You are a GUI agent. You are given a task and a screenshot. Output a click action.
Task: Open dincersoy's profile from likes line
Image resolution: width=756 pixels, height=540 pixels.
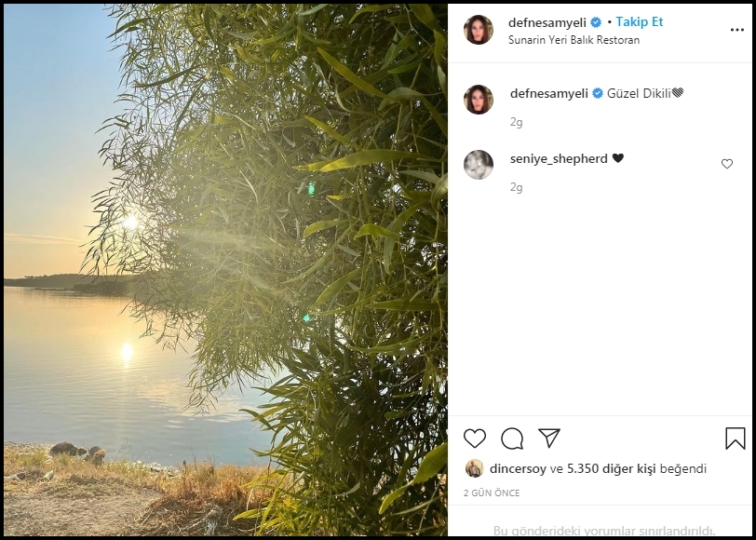520,468
